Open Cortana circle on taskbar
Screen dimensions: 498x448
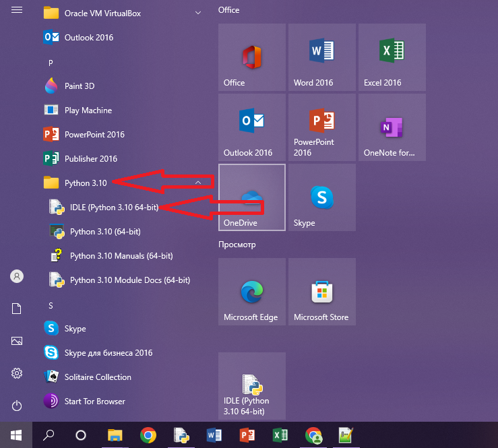81,435
